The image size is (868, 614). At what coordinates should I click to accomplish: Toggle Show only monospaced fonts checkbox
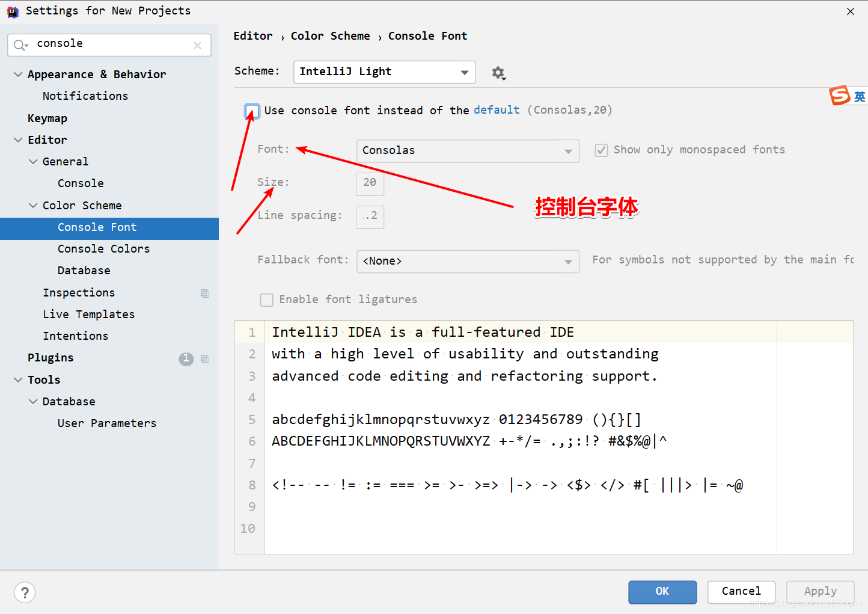pyautogui.click(x=601, y=150)
